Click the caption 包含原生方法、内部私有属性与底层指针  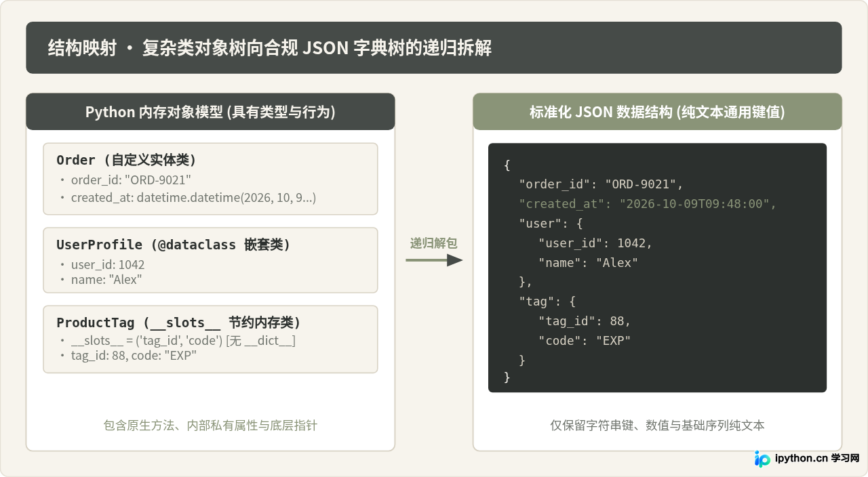point(210,426)
